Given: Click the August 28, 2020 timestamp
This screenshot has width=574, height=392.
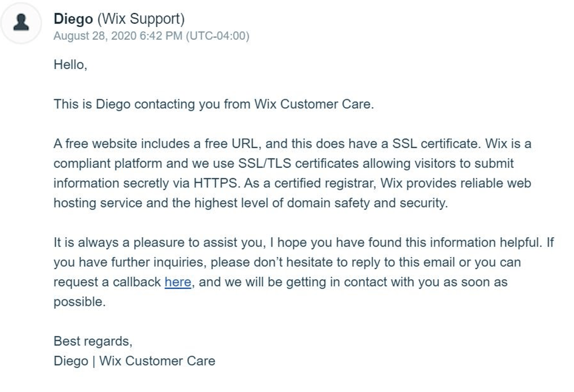Looking at the screenshot, I should pos(118,36).
